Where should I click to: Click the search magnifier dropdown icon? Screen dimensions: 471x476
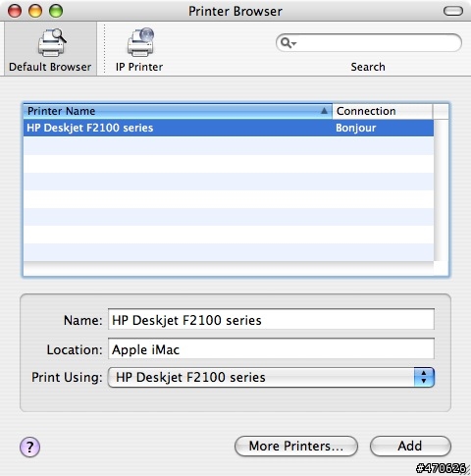tap(288, 43)
